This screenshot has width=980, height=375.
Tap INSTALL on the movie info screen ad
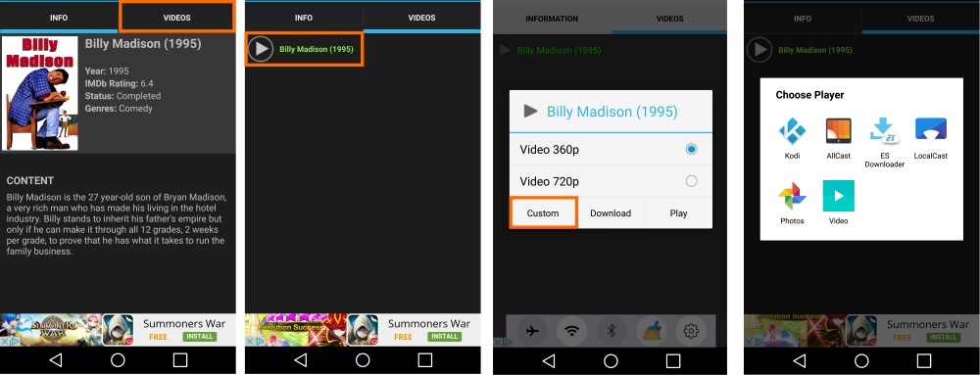point(199,336)
